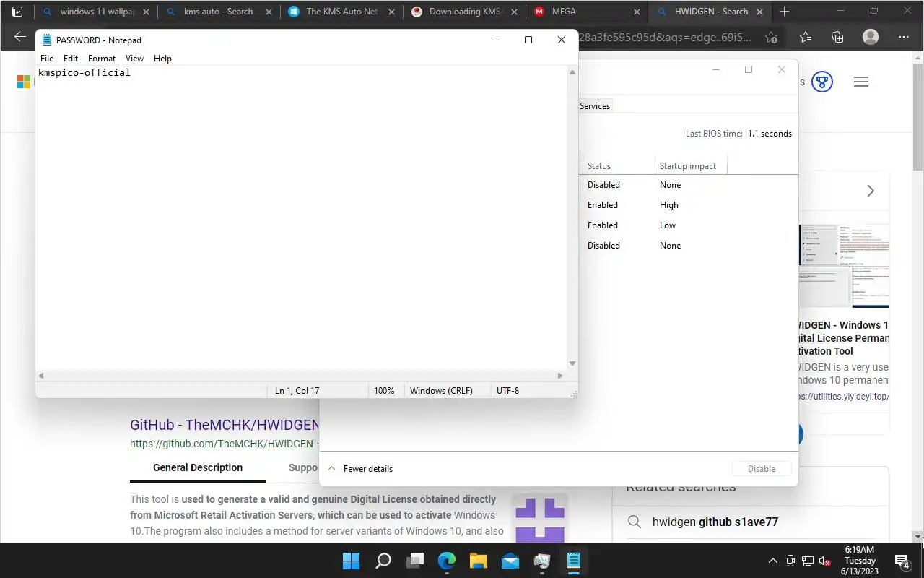Screen dimensions: 924x578
Task: Switch to the 'kms auto - Search' tab
Action: point(218,12)
